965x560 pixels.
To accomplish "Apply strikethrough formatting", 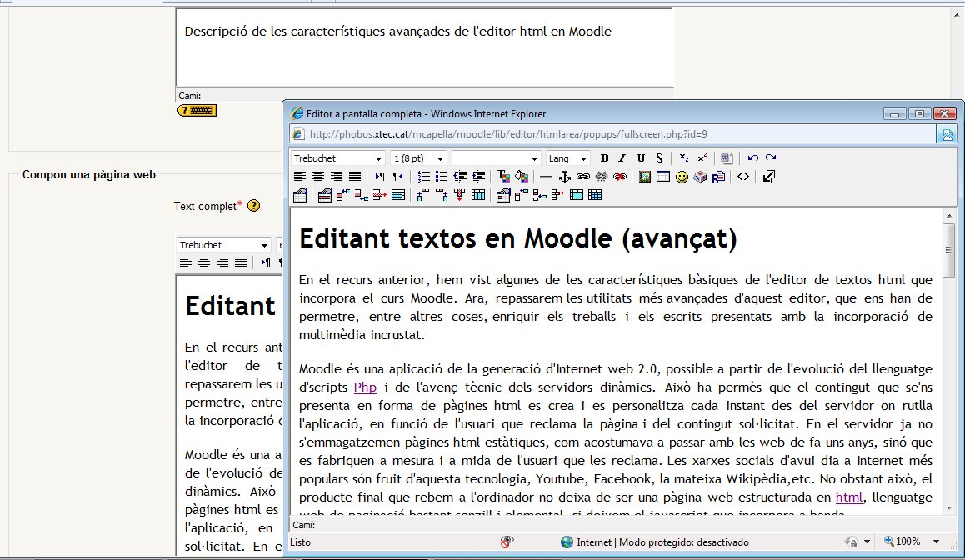I will click(x=659, y=158).
